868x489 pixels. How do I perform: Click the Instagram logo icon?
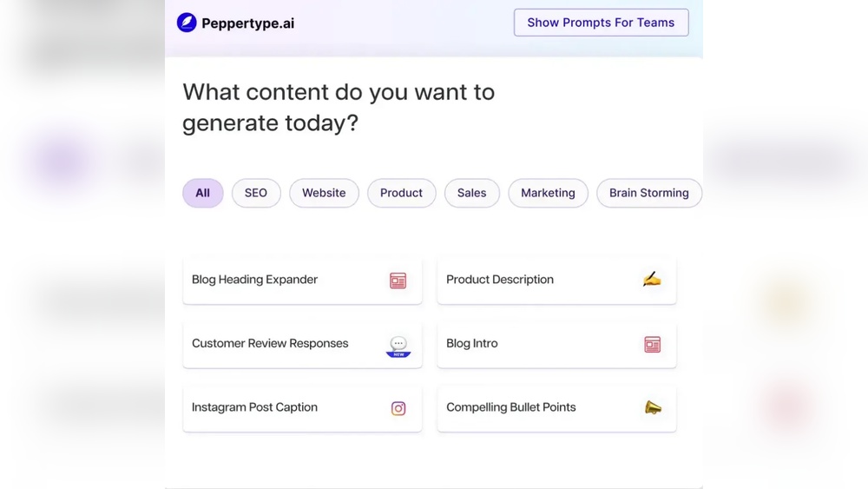(x=398, y=408)
